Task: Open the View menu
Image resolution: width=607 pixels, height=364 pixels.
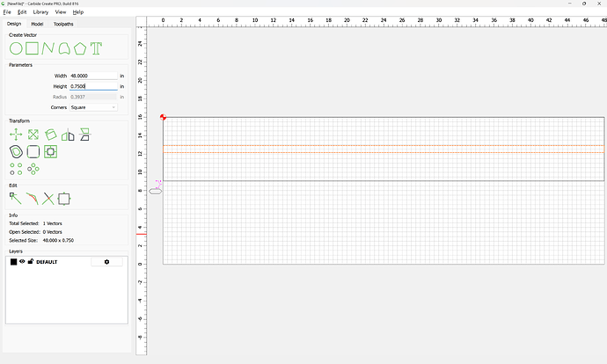Action: 61,12
